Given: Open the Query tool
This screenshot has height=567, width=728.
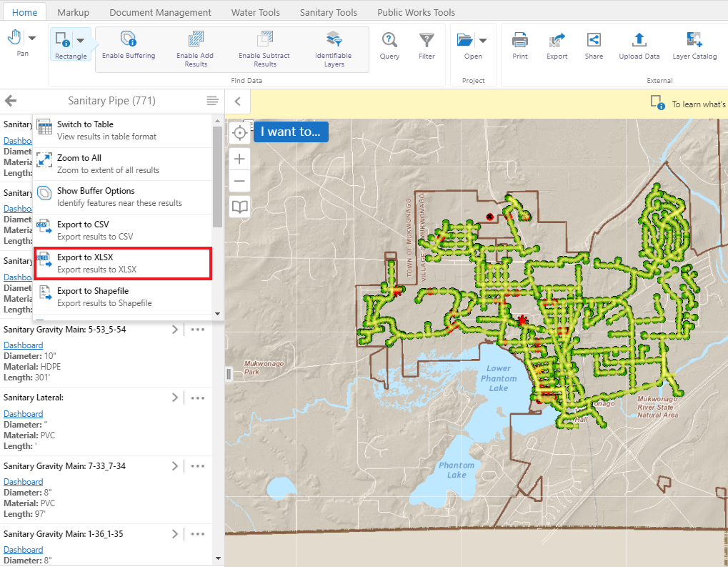Looking at the screenshot, I should click(389, 46).
